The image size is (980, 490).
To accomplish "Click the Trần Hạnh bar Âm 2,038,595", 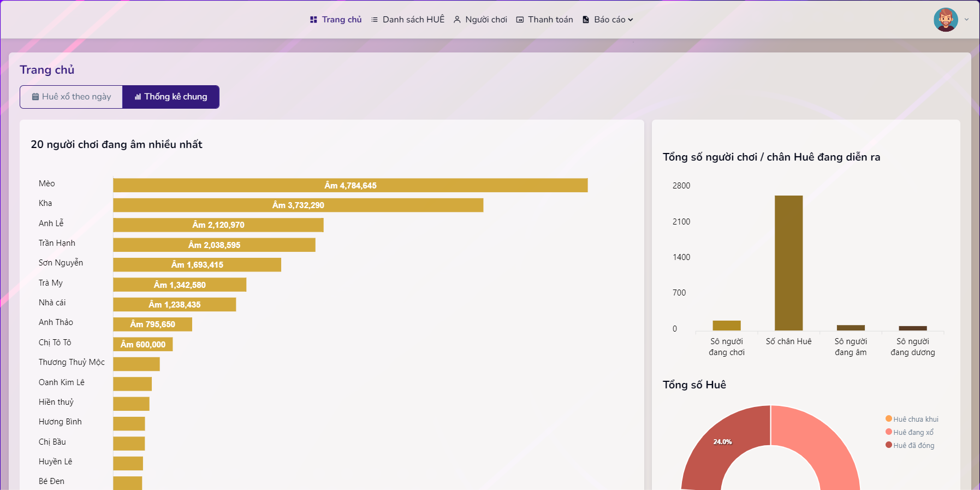I will 214,245.
